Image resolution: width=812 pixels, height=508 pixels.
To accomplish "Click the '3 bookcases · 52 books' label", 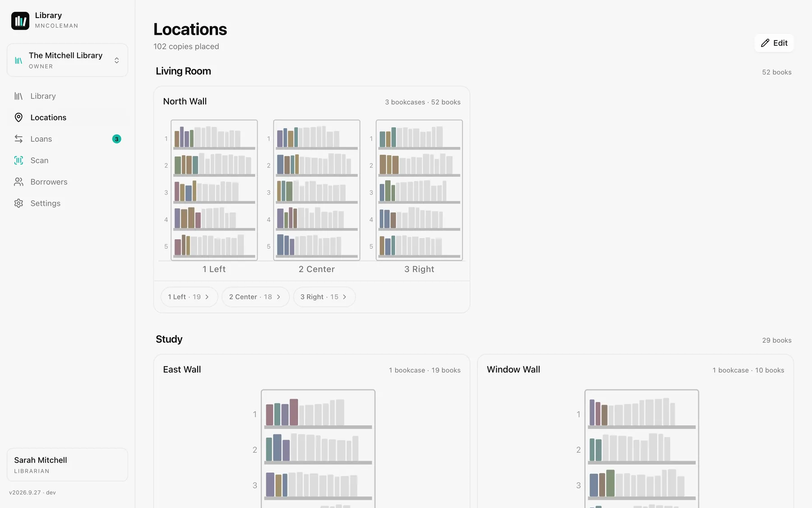I will (423, 102).
